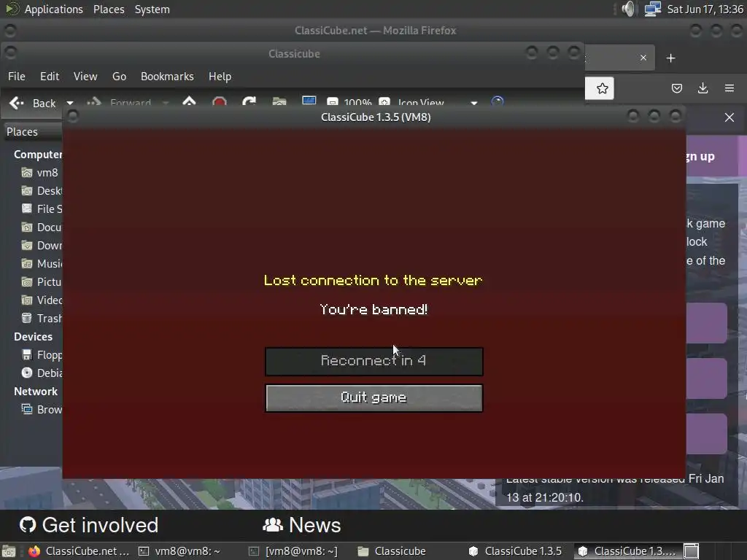Select Desktop folder in Places sidebar

(x=42, y=191)
